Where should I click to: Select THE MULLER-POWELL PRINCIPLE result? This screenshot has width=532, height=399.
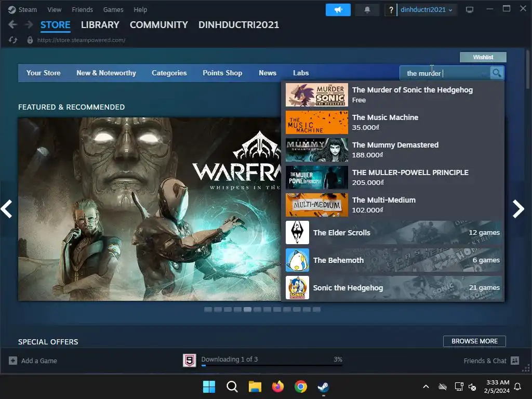[394, 178]
